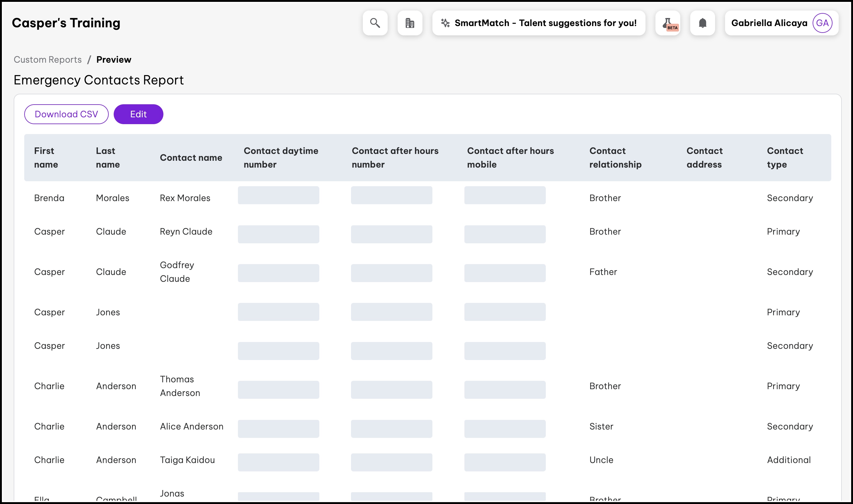Screen dimensions: 853x504
Task: Click the Contact relationship column header
Action: [615, 158]
